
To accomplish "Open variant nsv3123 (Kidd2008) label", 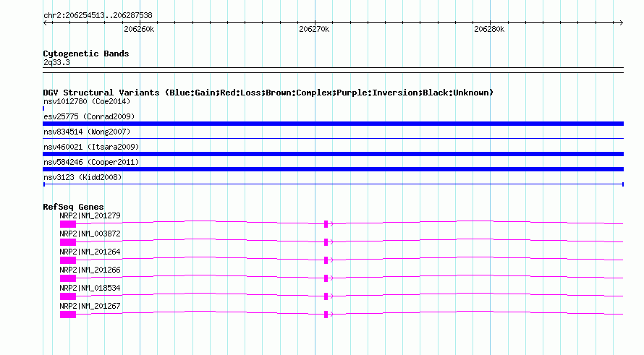I will pos(82,177).
